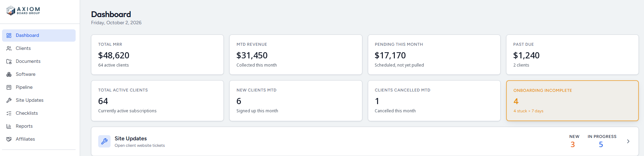Image resolution: width=644 pixels, height=156 pixels.
Task: Open the Pending This Month card
Action: (x=434, y=55)
